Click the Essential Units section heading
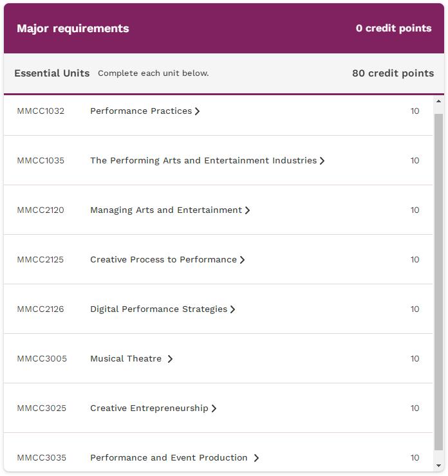The image size is (448, 476). [52, 73]
